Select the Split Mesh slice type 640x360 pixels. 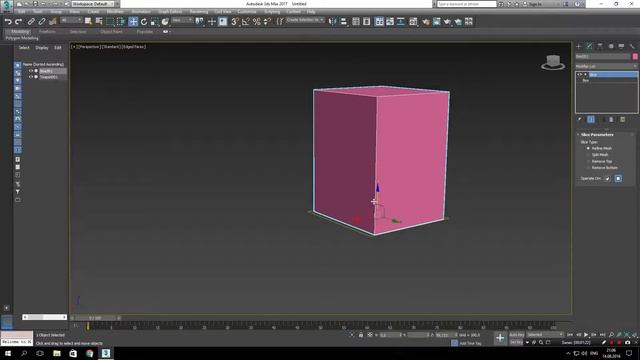[x=588, y=155]
